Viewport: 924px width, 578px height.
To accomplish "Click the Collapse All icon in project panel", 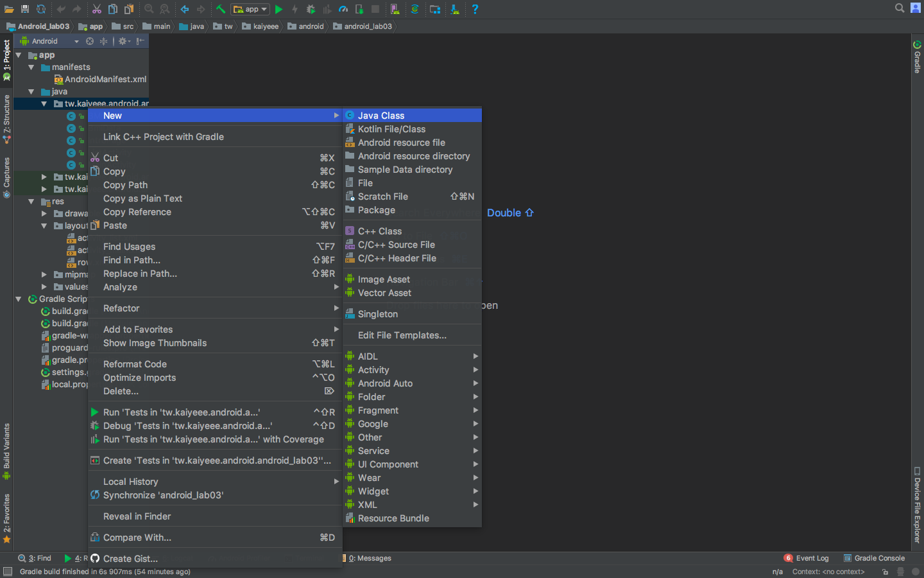I will 103,41.
